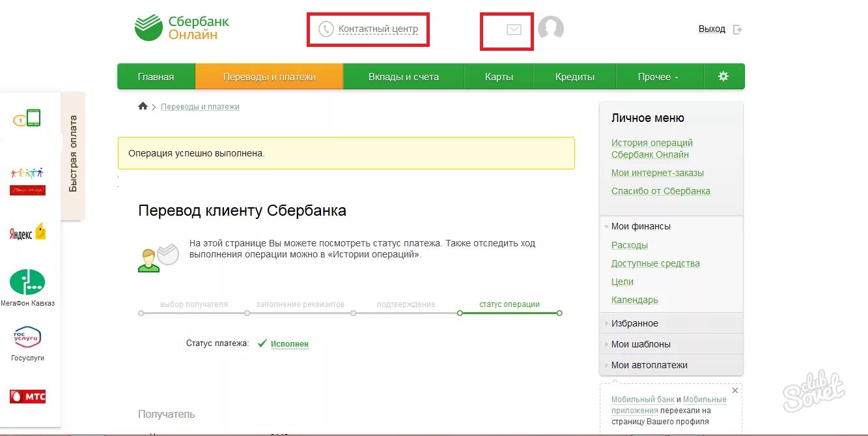Click the Личное меню heading

(x=647, y=118)
